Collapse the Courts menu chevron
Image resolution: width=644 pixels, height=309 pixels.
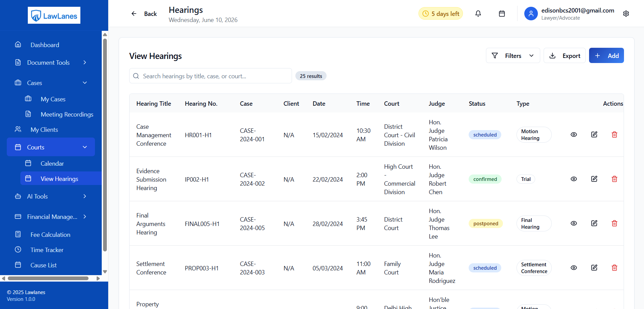tap(85, 147)
